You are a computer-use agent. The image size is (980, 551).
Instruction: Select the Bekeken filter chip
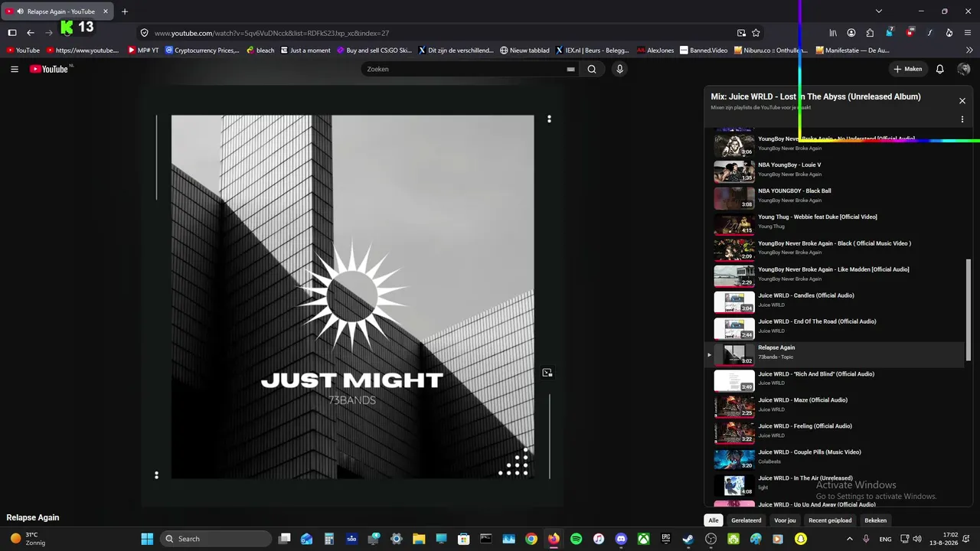pyautogui.click(x=876, y=520)
